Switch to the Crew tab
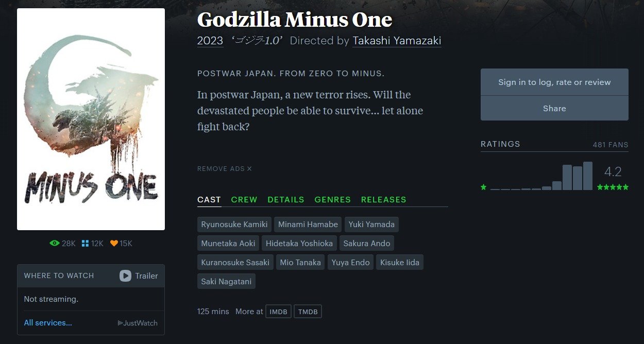This screenshot has height=344, width=644. coord(244,199)
